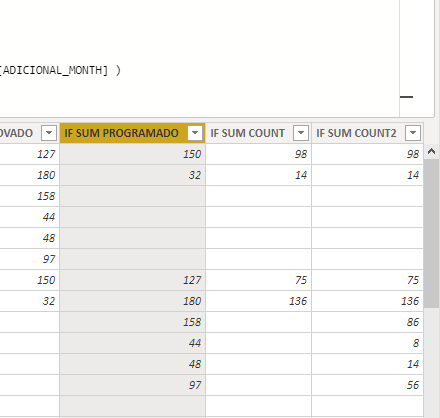The height and width of the screenshot is (418, 440).
Task: Click cell 127 in the OVADO column
Action: coord(30,154)
